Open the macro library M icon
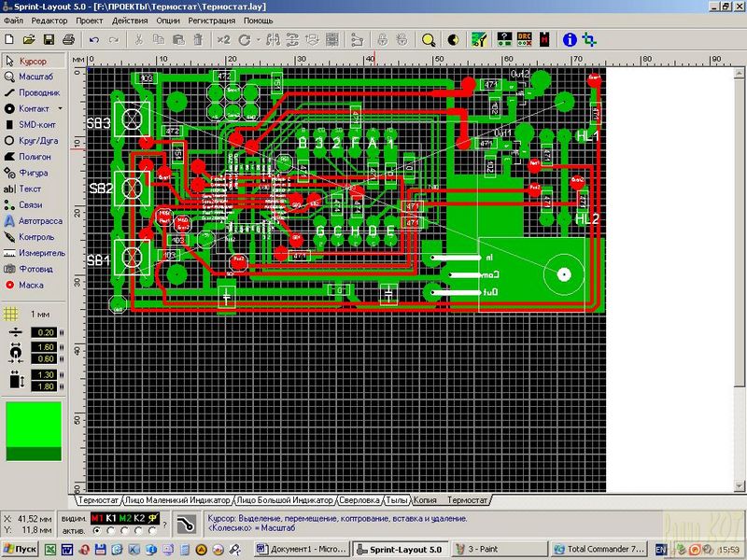 tap(544, 39)
